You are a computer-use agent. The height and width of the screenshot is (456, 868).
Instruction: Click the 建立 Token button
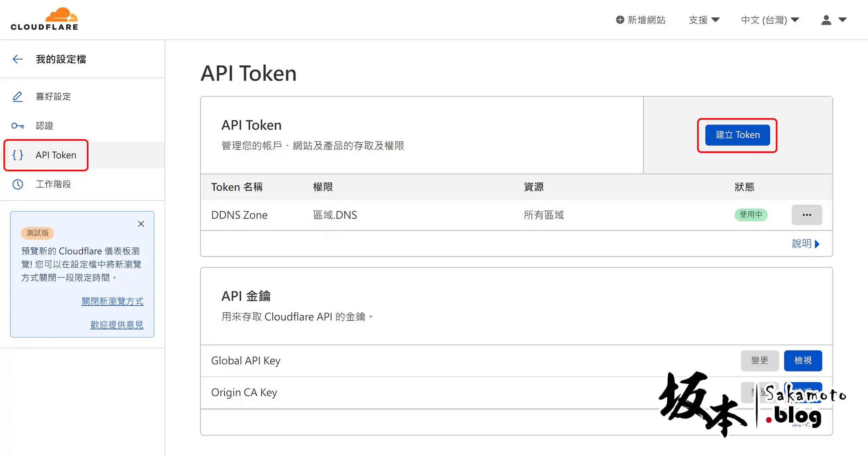[737, 135]
